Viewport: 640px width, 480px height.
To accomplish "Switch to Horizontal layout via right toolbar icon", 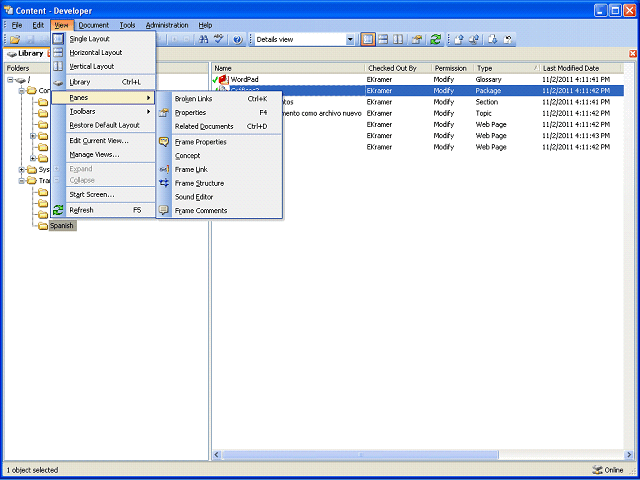I will click(x=383, y=40).
